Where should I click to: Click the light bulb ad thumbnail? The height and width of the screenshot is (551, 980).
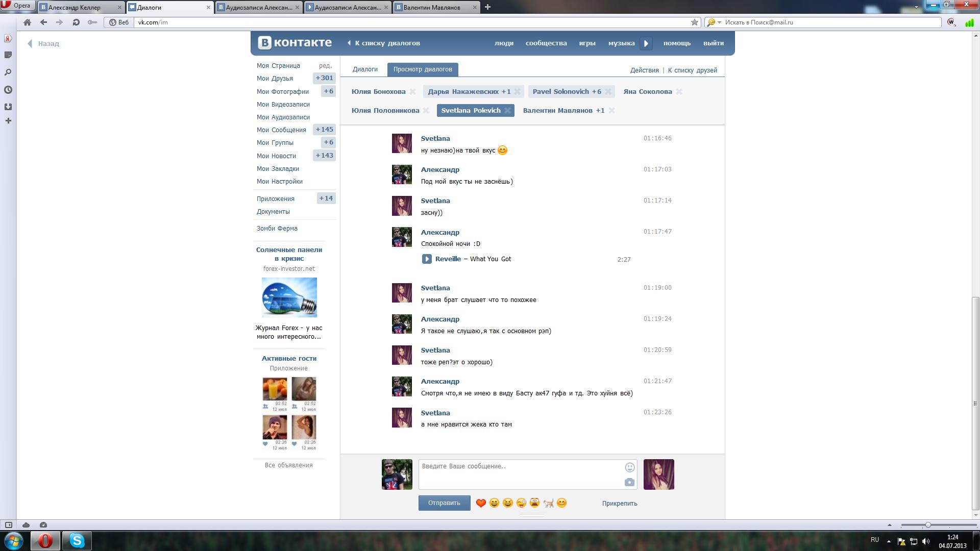[289, 297]
